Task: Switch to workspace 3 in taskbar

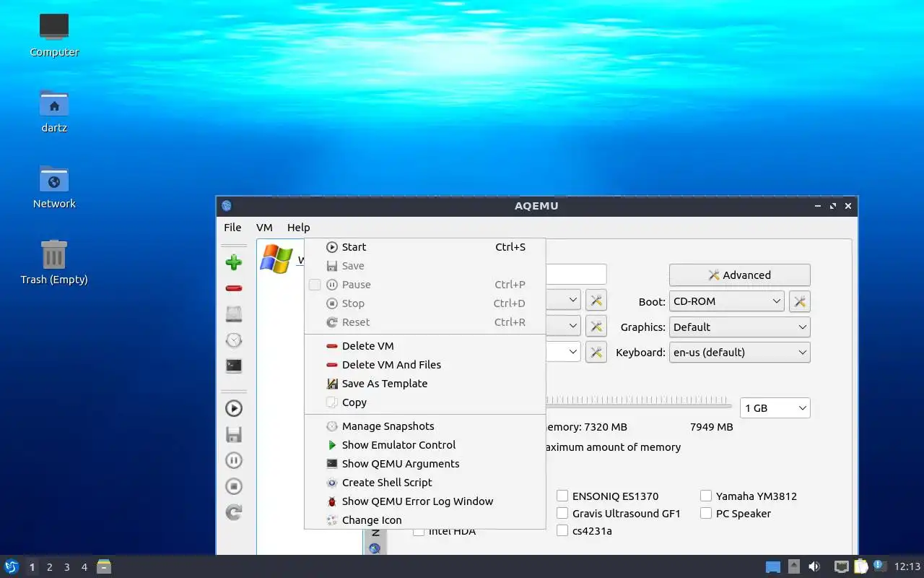Action: 66,567
